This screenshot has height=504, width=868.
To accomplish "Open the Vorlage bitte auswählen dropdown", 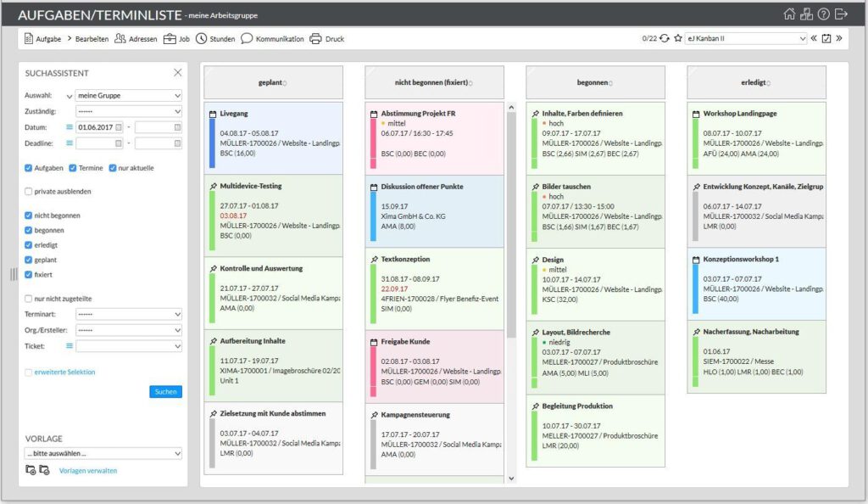I will point(103,454).
